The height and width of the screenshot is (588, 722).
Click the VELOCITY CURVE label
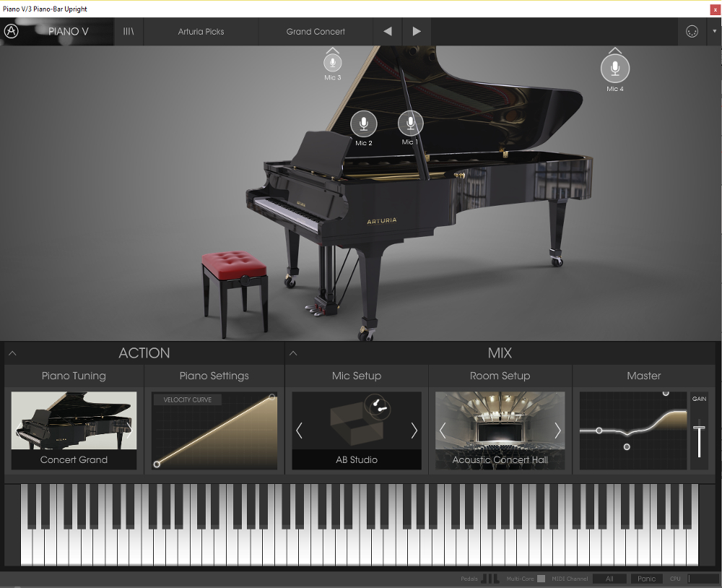coord(188,399)
